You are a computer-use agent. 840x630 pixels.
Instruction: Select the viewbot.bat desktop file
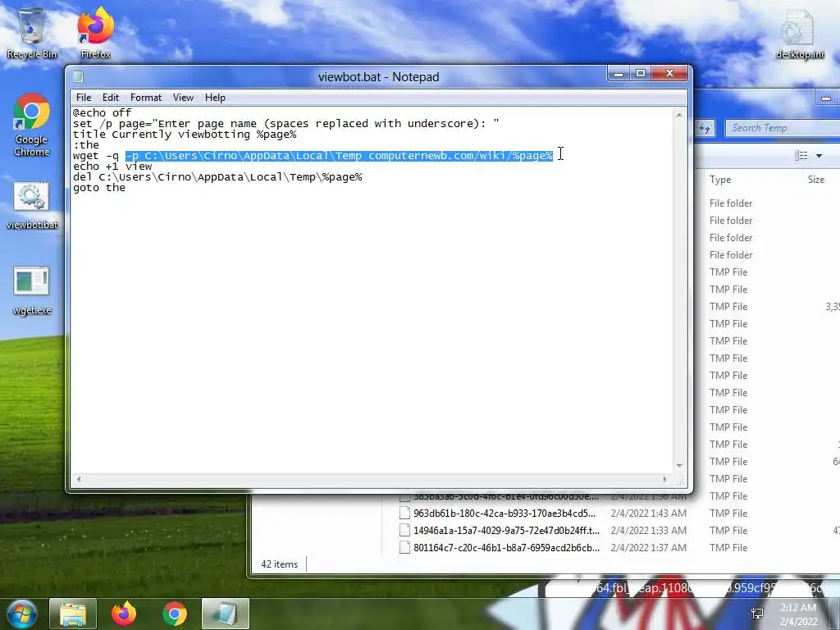click(32, 206)
